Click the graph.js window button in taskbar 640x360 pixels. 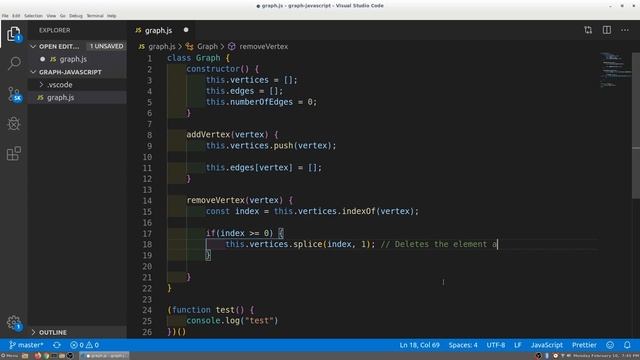coord(105,356)
